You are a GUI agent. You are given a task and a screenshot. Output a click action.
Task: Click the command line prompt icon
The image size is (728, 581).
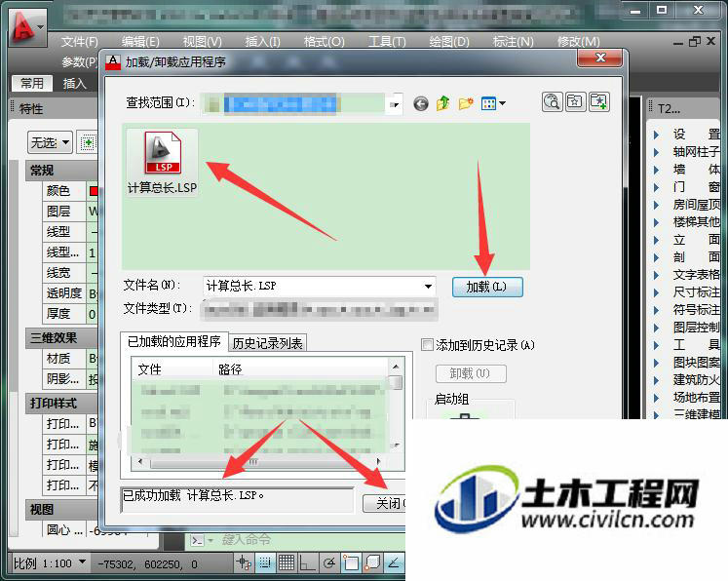(x=197, y=541)
